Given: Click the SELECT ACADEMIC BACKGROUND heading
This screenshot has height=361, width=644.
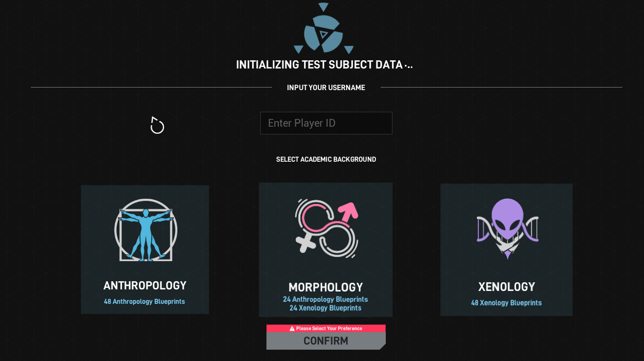Looking at the screenshot, I should [x=326, y=159].
